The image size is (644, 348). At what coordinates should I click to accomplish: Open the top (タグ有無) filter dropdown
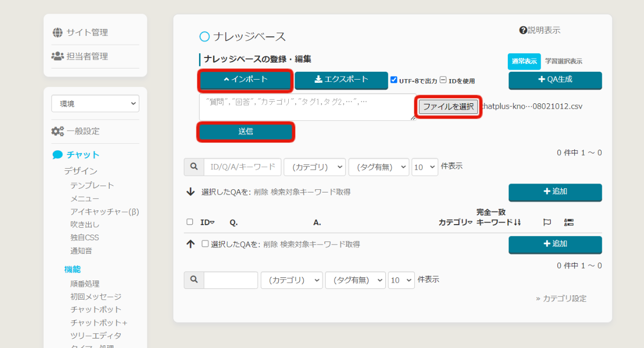(x=378, y=167)
